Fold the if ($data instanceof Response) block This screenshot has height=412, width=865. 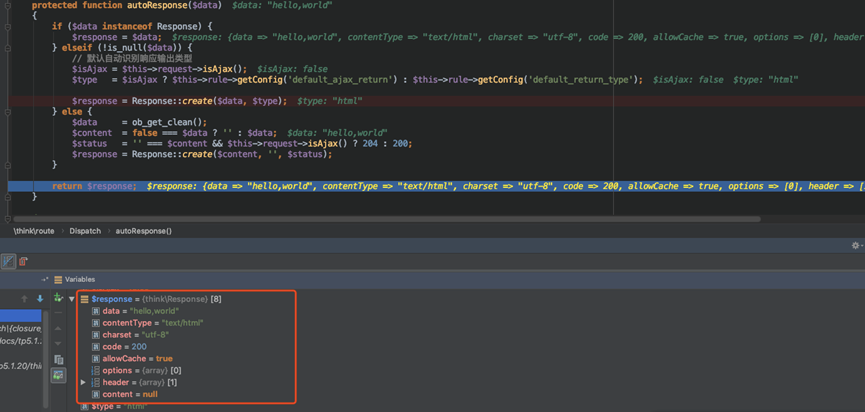6,26
